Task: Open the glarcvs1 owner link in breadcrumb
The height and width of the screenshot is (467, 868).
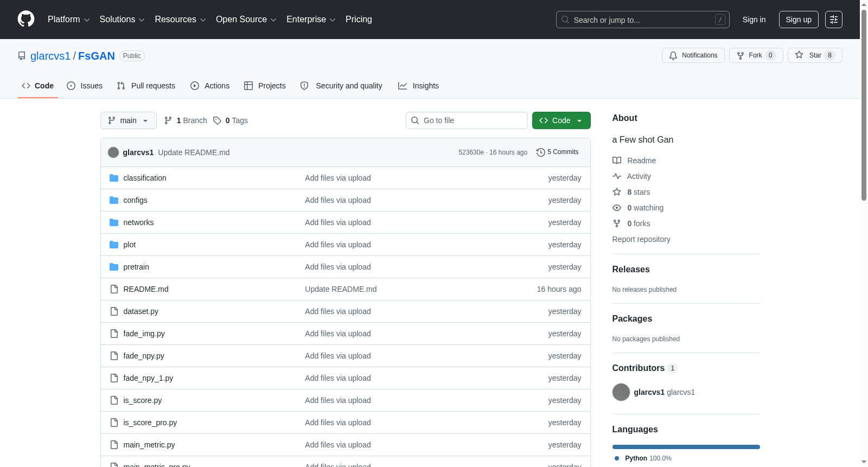Action: 50,56
